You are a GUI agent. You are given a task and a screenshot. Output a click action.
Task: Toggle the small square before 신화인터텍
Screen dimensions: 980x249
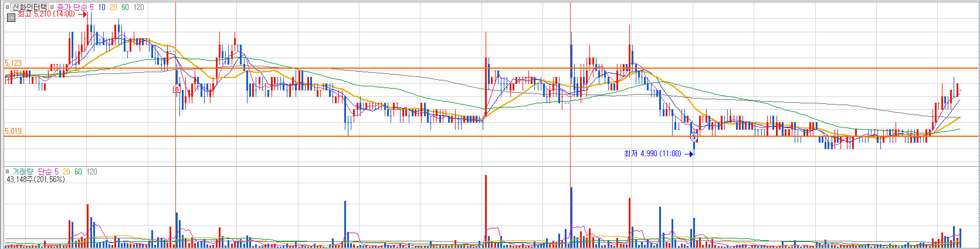coord(7,7)
